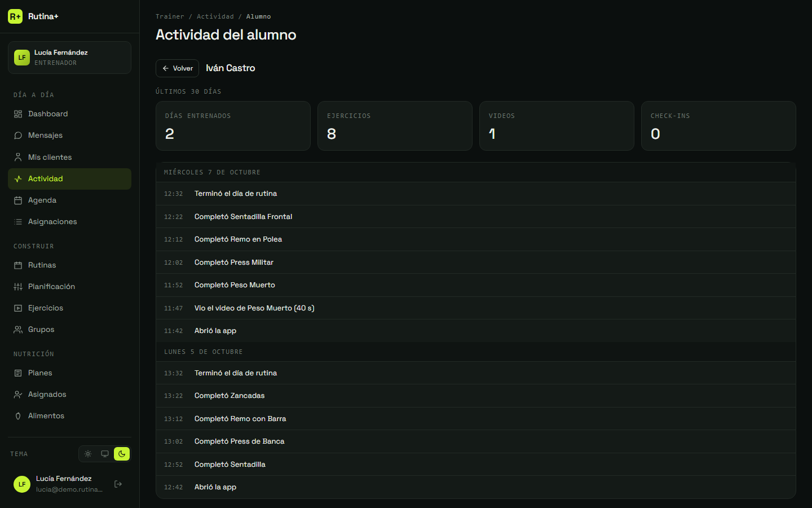Screen dimensions: 812x508
Task: Select 'Completó Zancadas' entry
Action: point(476,396)
